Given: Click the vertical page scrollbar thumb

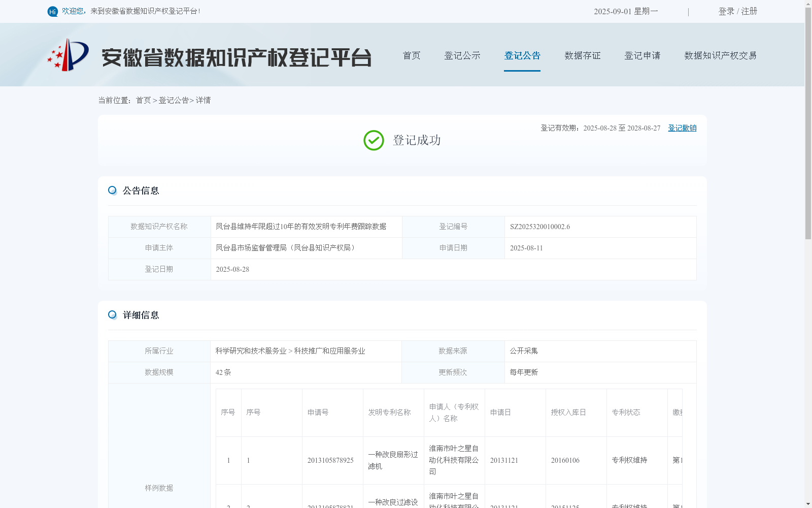Looking at the screenshot, I should pos(808,123).
